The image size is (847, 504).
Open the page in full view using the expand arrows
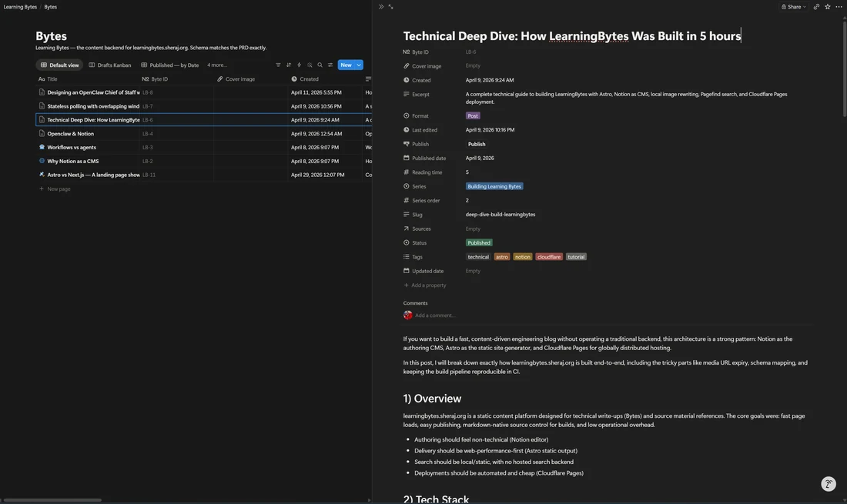tap(390, 7)
